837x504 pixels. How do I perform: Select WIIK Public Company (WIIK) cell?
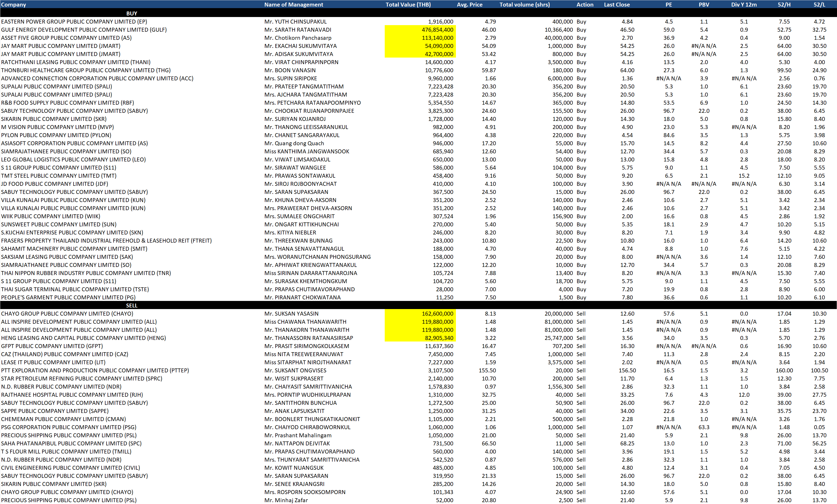click(51, 216)
